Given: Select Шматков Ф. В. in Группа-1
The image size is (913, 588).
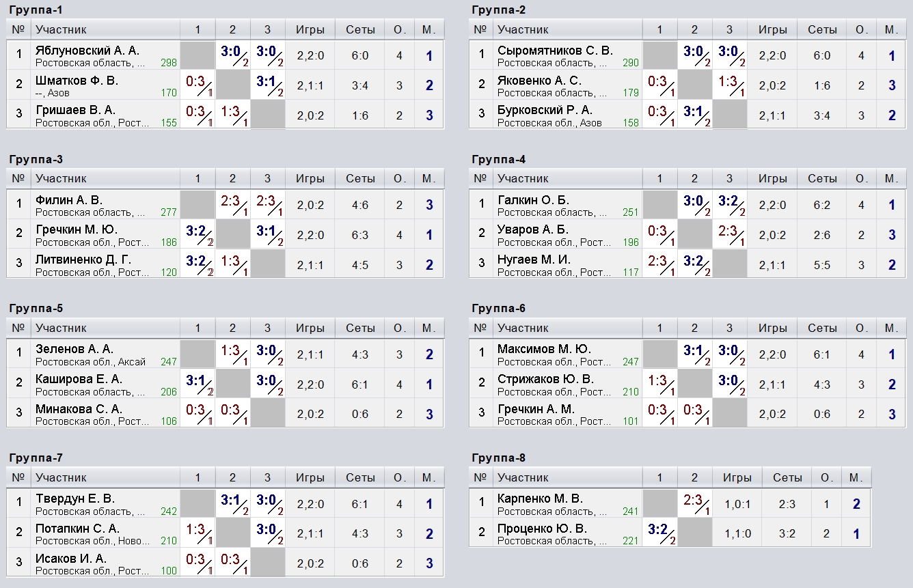Looking at the screenshot, I should pos(77,81).
